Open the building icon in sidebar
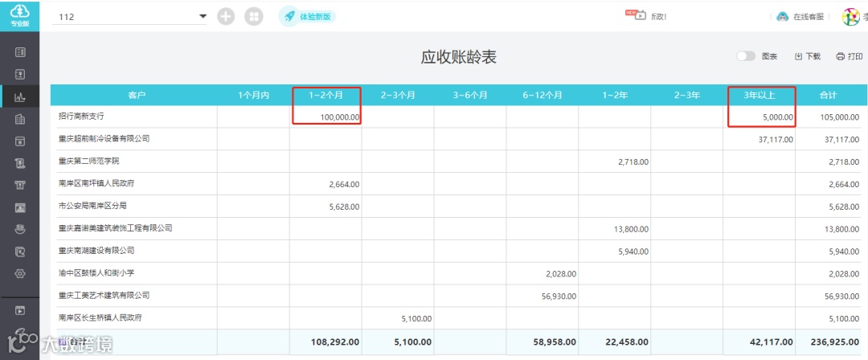Screen dimensions: 868x360 click(x=20, y=119)
